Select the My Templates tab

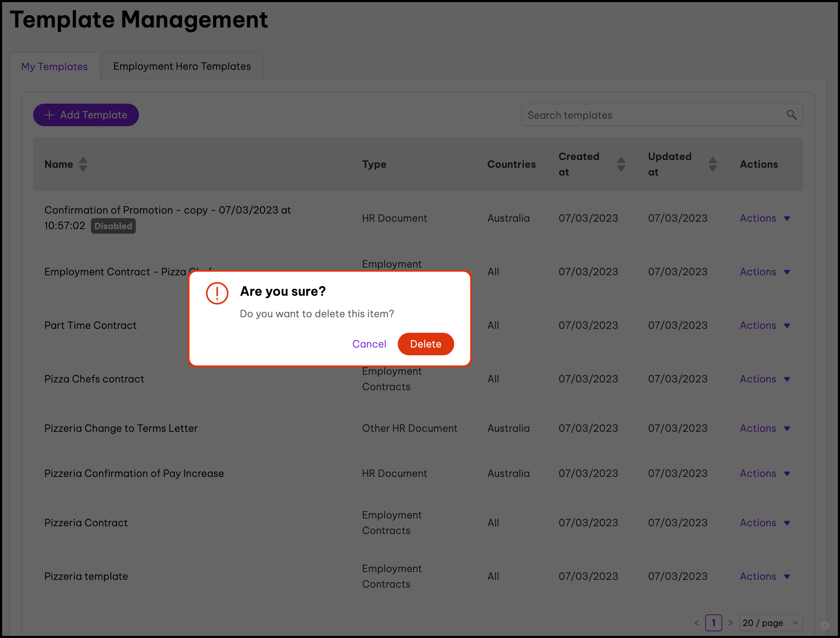54,67
